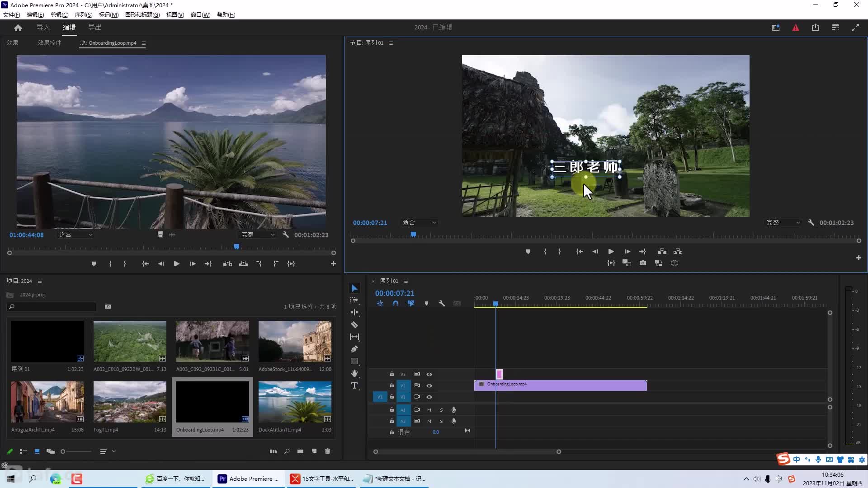868x488 pixels.
Task: Select the Slip tool
Action: [x=354, y=337]
